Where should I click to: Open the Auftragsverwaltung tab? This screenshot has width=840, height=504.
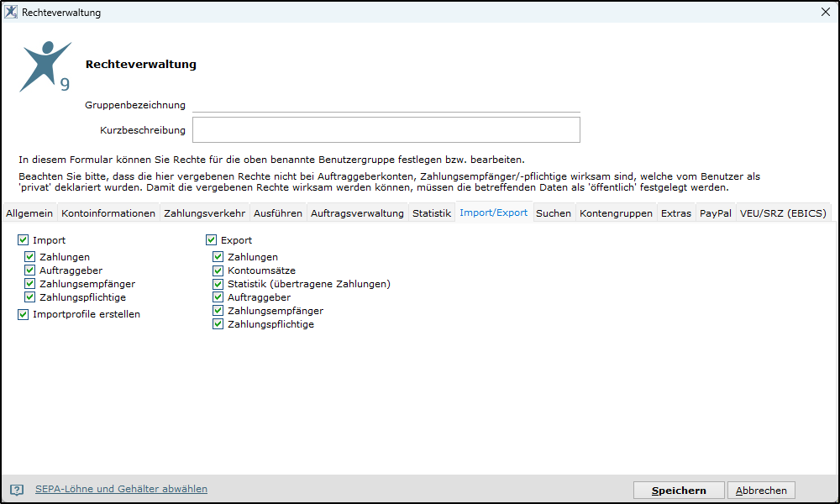pos(357,213)
